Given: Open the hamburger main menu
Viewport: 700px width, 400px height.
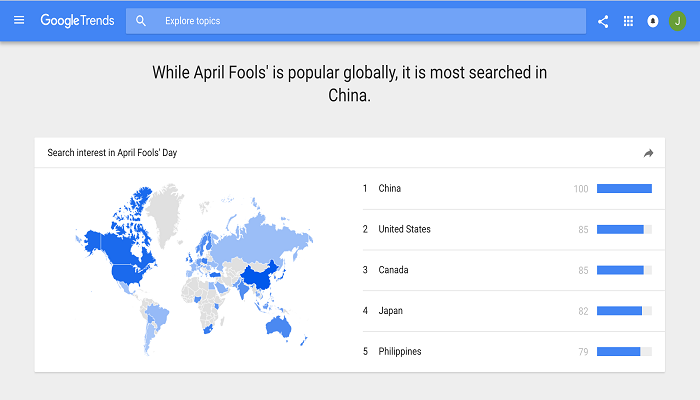Looking at the screenshot, I should tap(18, 20).
